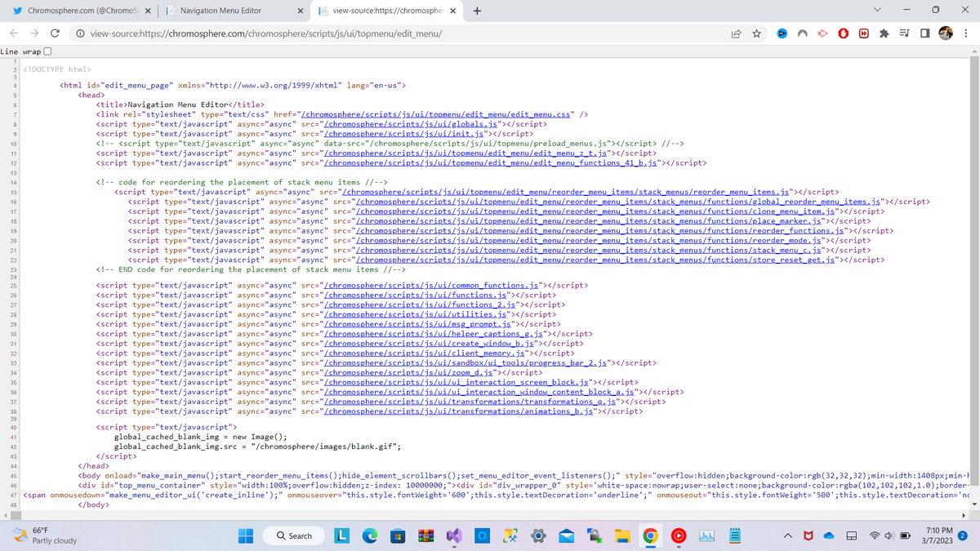Open Visual Studio from taskbar
This screenshot has width=980, height=551.
pos(454,535)
